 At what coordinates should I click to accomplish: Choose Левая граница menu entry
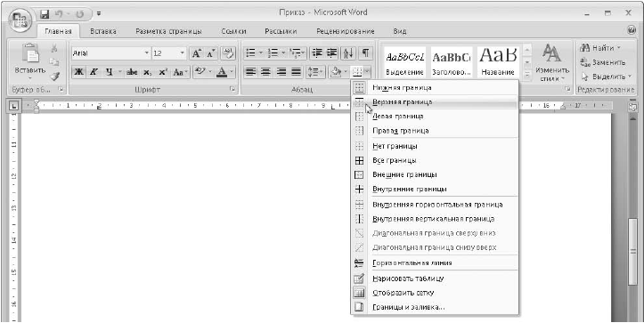coord(435,117)
